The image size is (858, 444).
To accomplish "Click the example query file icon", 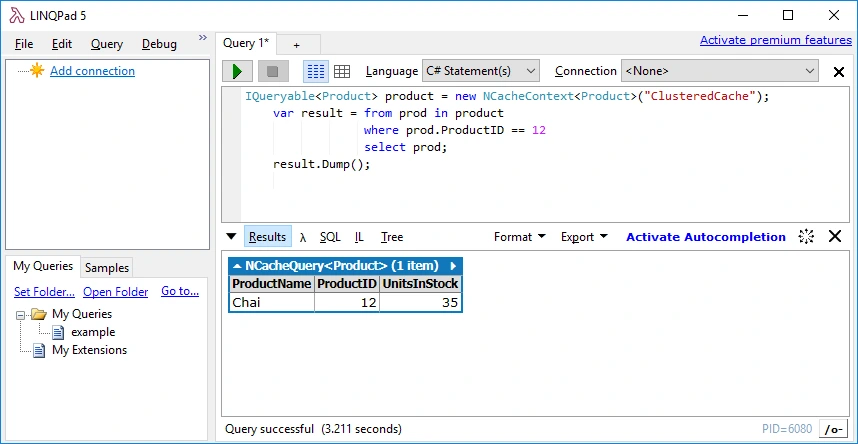I will pyautogui.click(x=58, y=332).
